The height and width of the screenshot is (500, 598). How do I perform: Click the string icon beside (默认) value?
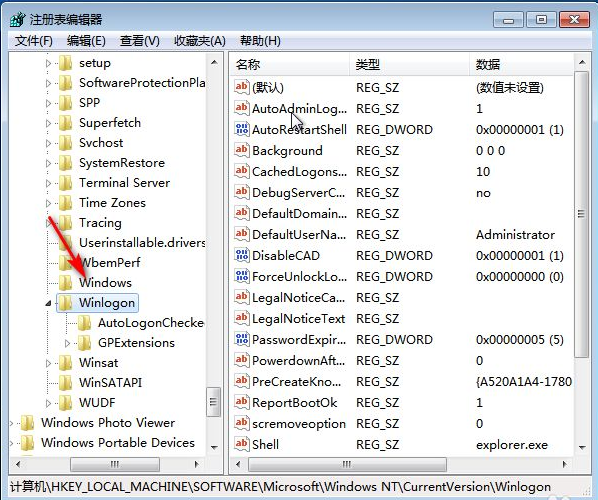click(242, 87)
